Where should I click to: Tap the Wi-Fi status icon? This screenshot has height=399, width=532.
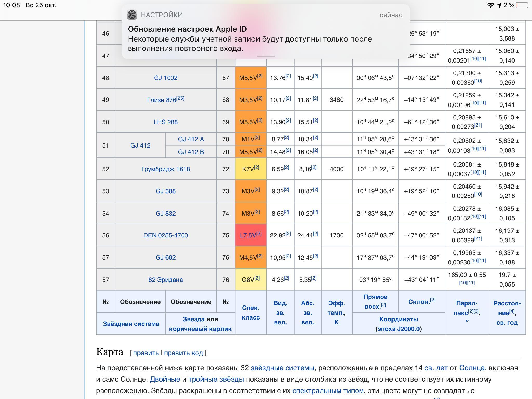(x=490, y=5)
